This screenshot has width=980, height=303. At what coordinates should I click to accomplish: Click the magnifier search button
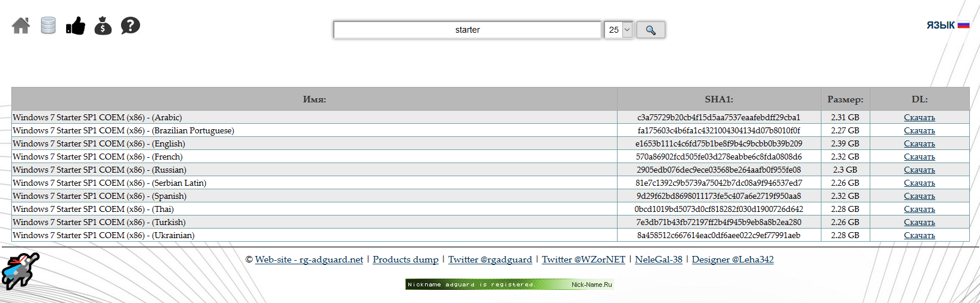coord(651,30)
